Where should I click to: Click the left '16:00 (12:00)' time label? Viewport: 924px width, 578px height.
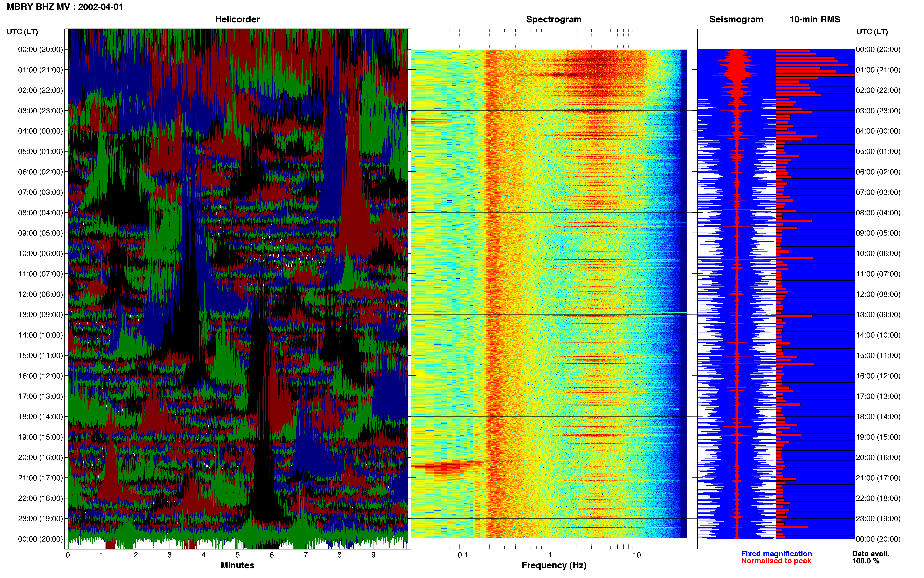pos(41,376)
